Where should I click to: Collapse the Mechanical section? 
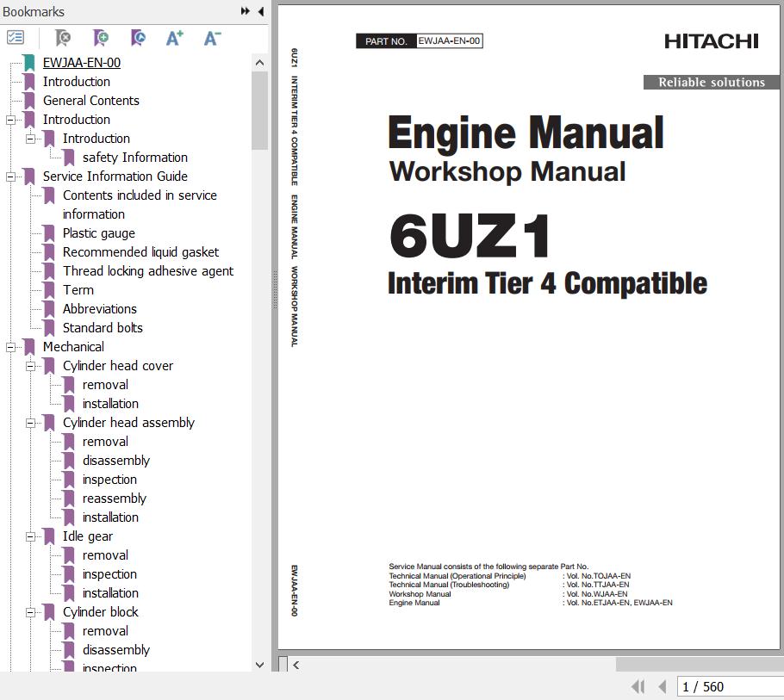[x=10, y=347]
